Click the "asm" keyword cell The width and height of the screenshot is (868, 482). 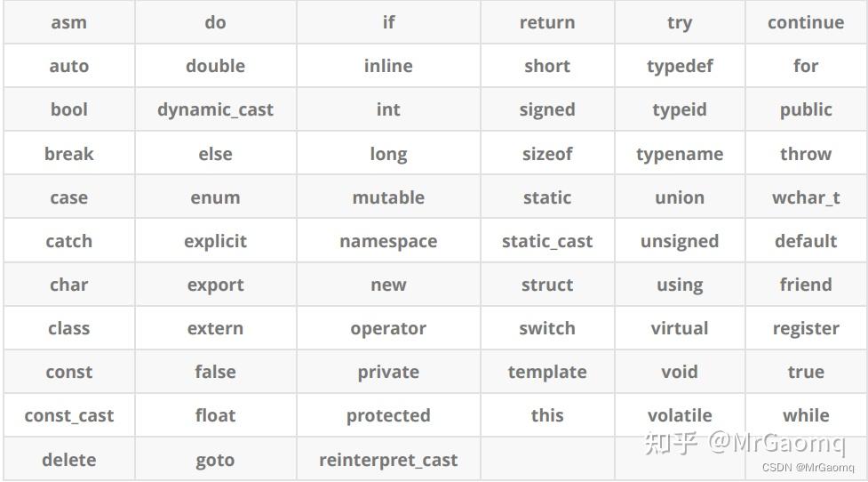(68, 23)
